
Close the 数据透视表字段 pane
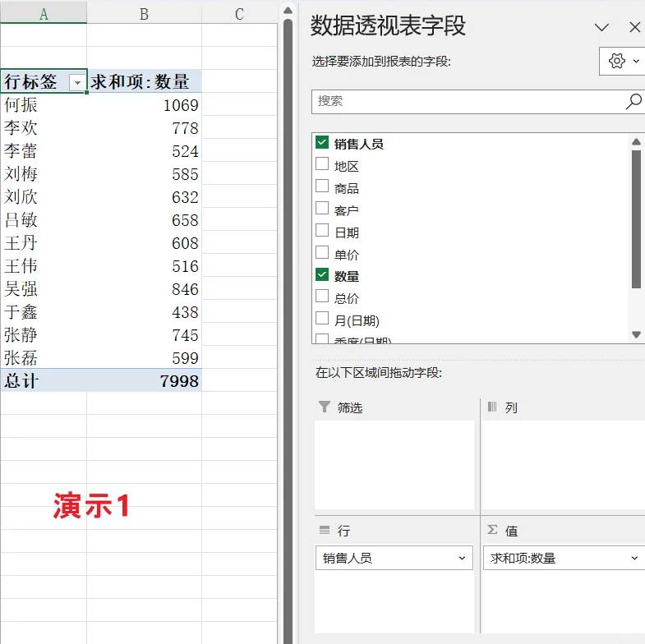(634, 28)
